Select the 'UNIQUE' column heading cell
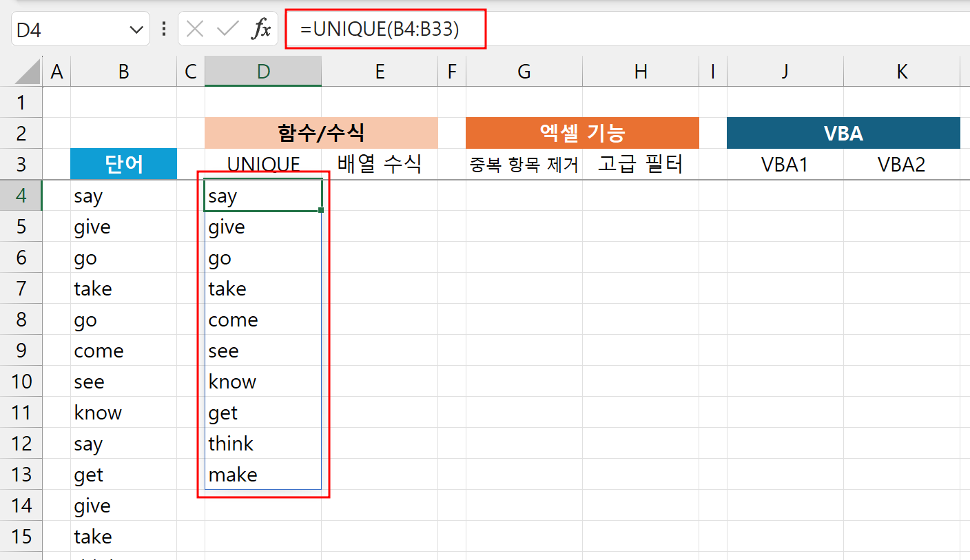 tap(262, 164)
